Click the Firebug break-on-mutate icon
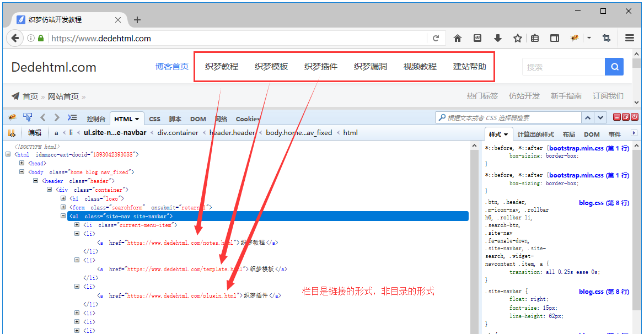Screen dimensions: 644x334 coord(12,132)
